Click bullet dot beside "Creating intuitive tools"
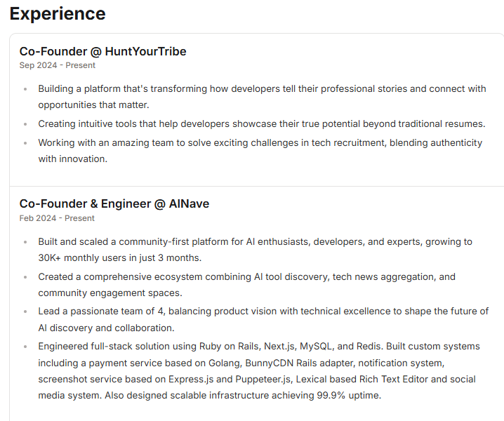Image resolution: width=504 pixels, height=421 pixels. pyautogui.click(x=26, y=124)
